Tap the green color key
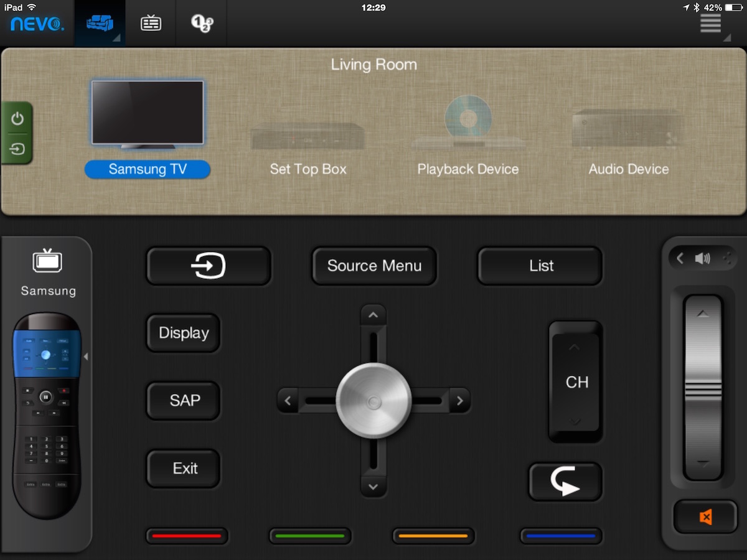This screenshot has width=747, height=560. click(x=310, y=536)
